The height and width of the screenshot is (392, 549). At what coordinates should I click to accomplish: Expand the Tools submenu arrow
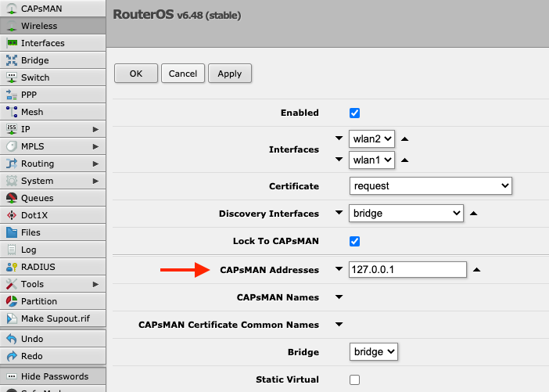(x=95, y=284)
